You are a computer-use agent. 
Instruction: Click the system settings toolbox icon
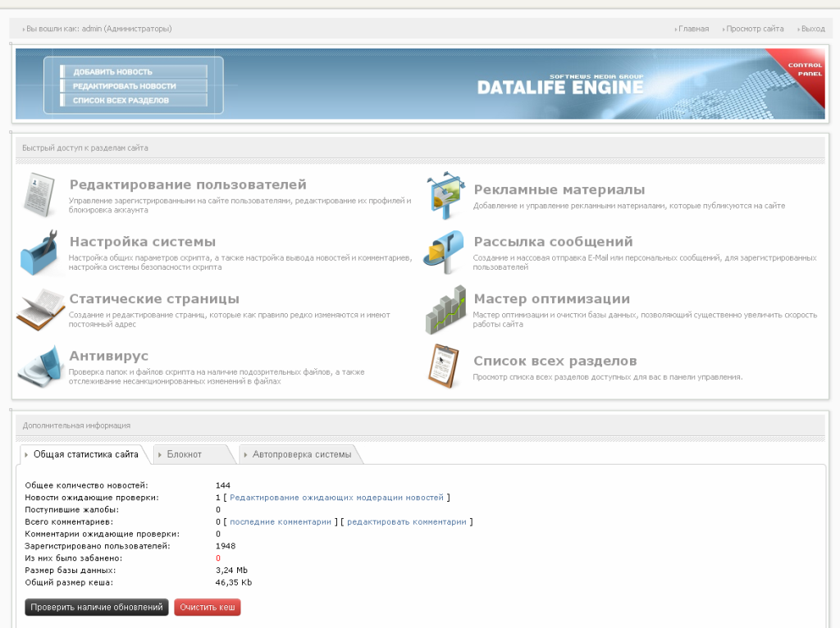click(x=39, y=252)
